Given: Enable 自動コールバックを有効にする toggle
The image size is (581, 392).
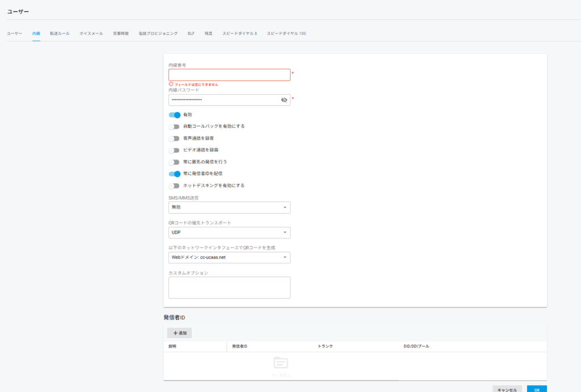Looking at the screenshot, I should click(174, 127).
